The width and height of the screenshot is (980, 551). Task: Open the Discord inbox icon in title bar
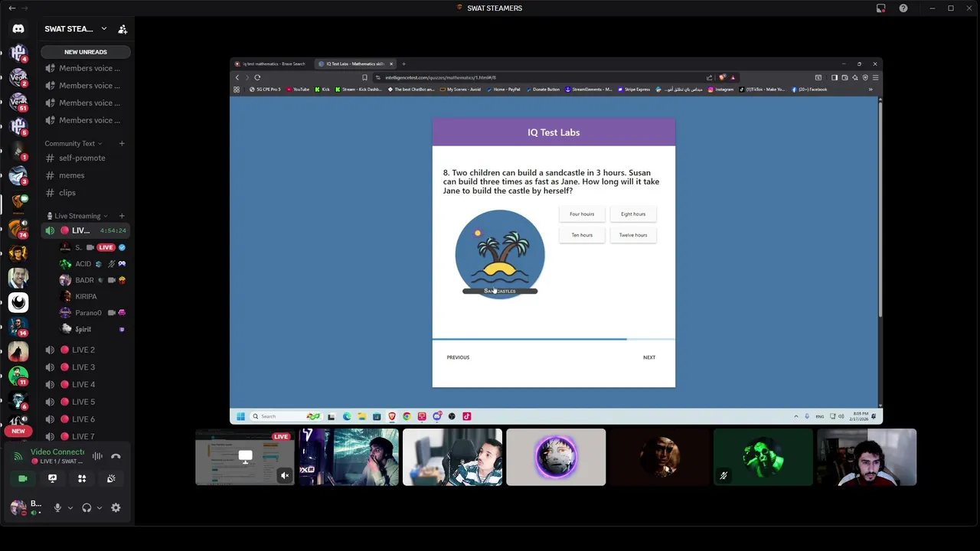pyautogui.click(x=881, y=8)
